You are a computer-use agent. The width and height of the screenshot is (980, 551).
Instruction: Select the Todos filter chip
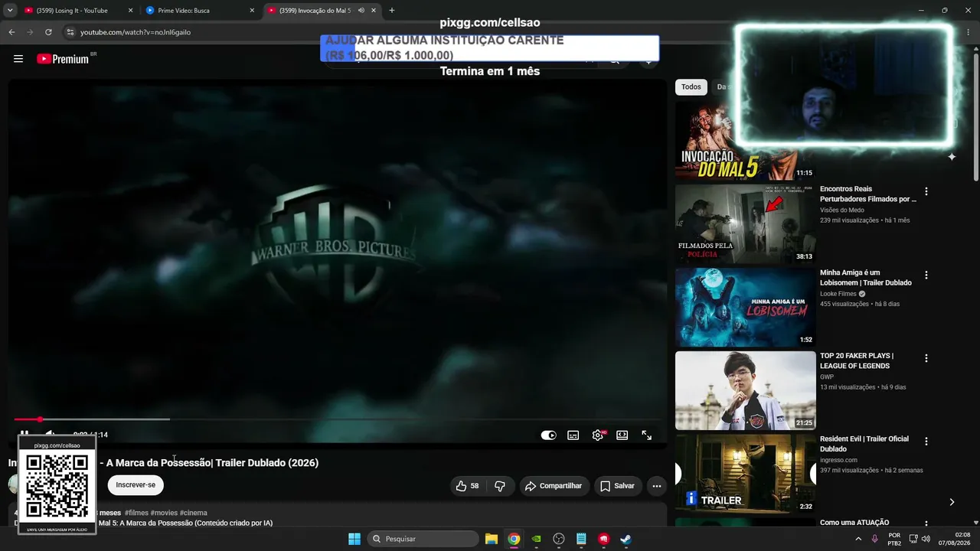pyautogui.click(x=691, y=87)
